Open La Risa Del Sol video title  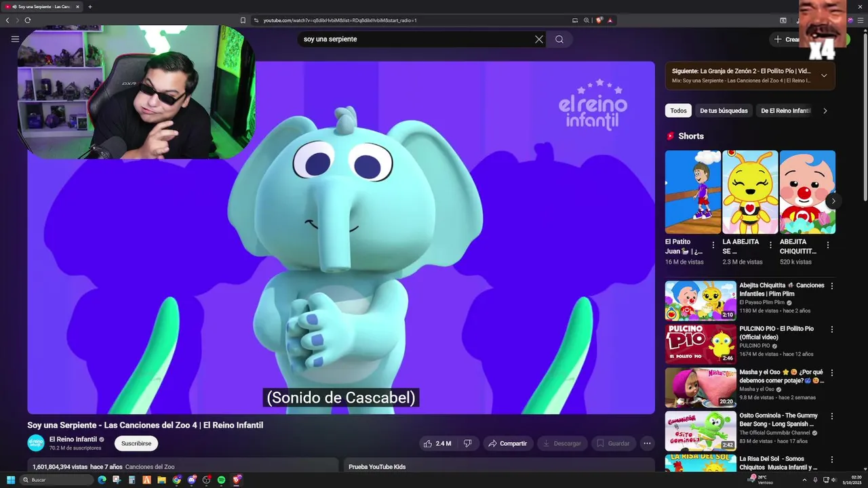point(778,463)
